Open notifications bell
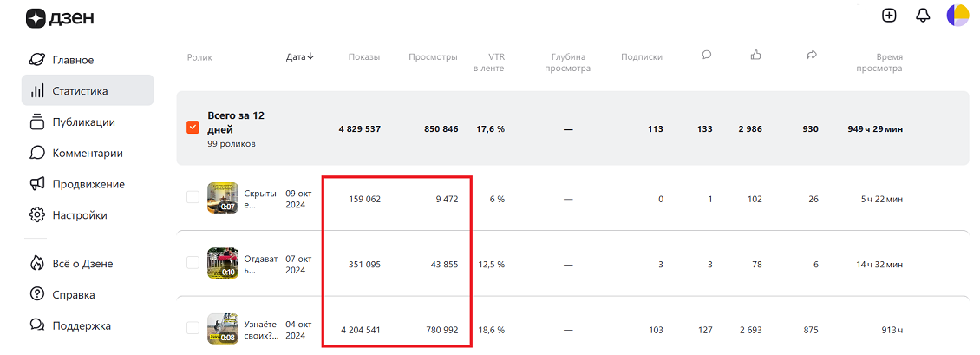The image size is (980, 355). point(923,16)
